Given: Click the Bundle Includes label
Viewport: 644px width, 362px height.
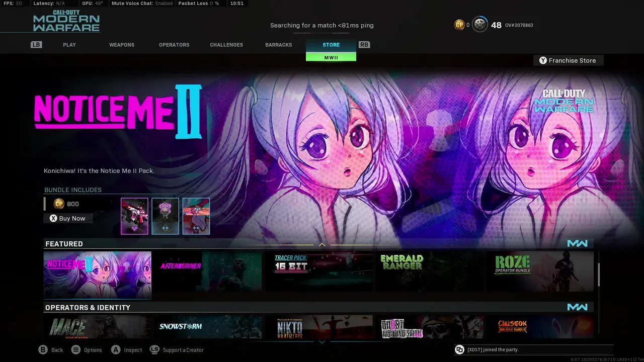Looking at the screenshot, I should (73, 190).
